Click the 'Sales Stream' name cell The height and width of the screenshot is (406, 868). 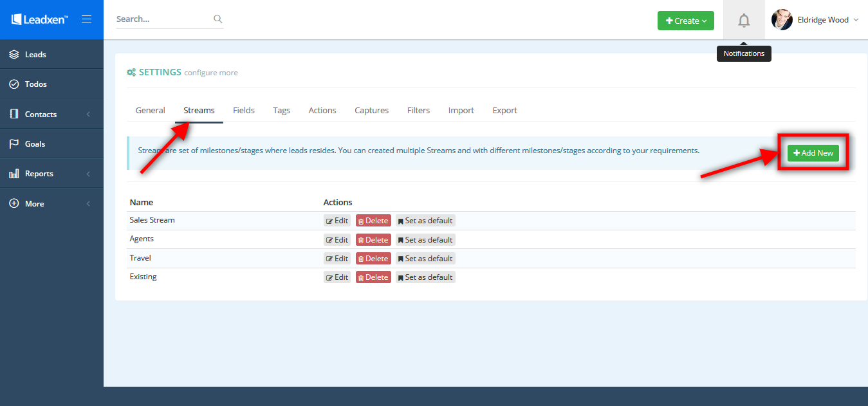pos(152,220)
